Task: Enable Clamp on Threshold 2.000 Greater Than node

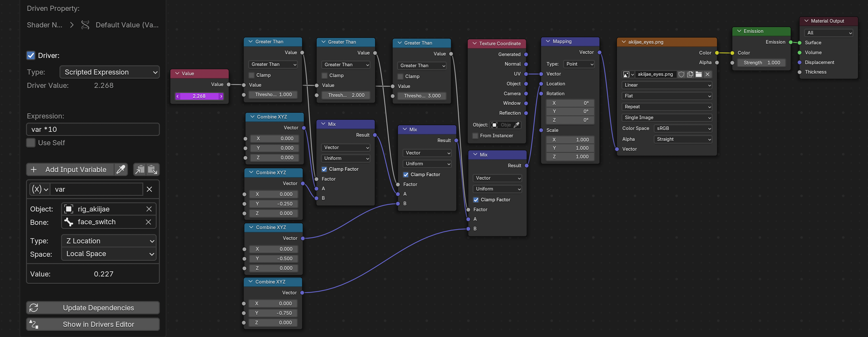Action: coord(324,75)
